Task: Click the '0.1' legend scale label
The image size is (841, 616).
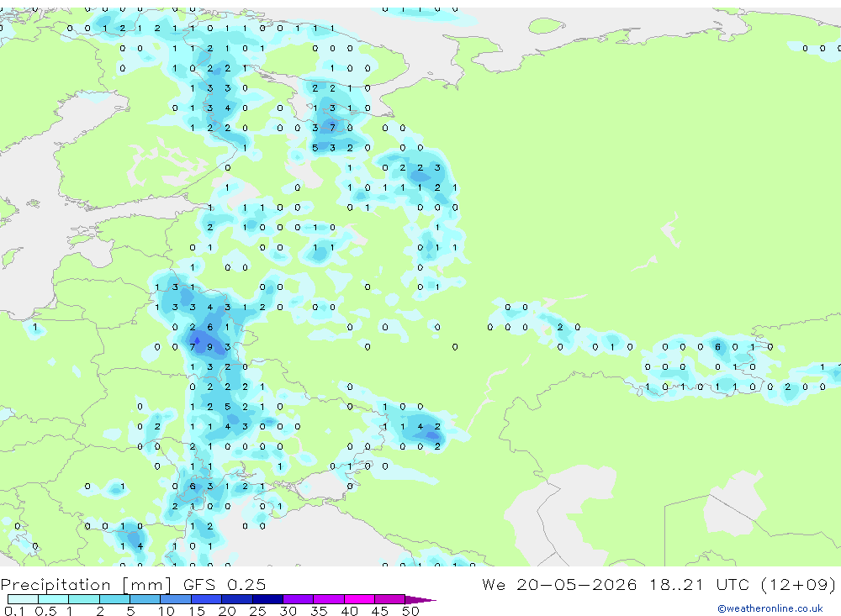Action: 14,611
